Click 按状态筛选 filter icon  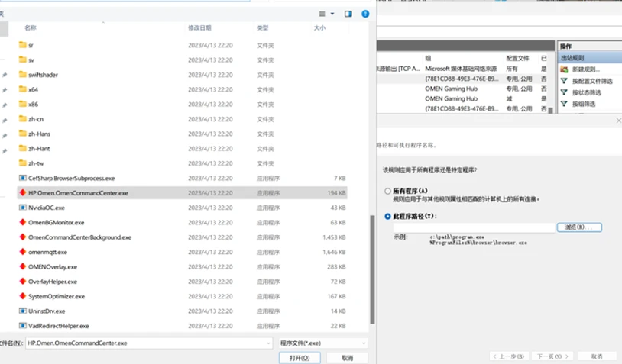tap(564, 92)
